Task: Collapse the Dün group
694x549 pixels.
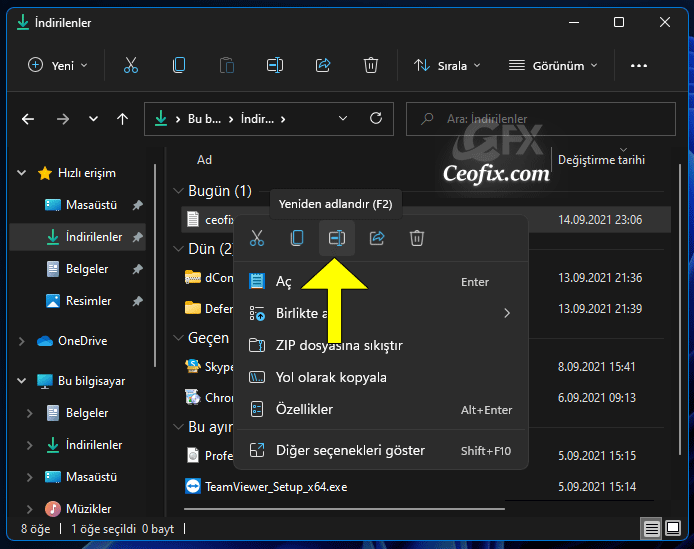Action: tap(178, 249)
